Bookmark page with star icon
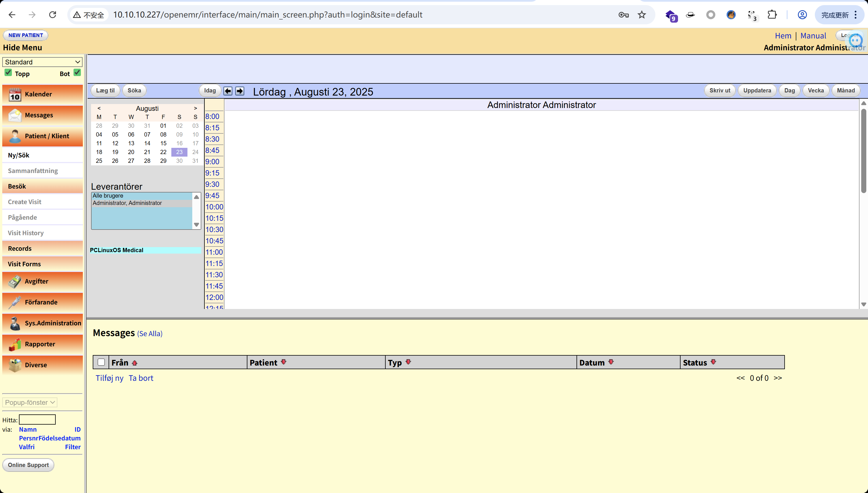This screenshot has width=868, height=493. 642,15
